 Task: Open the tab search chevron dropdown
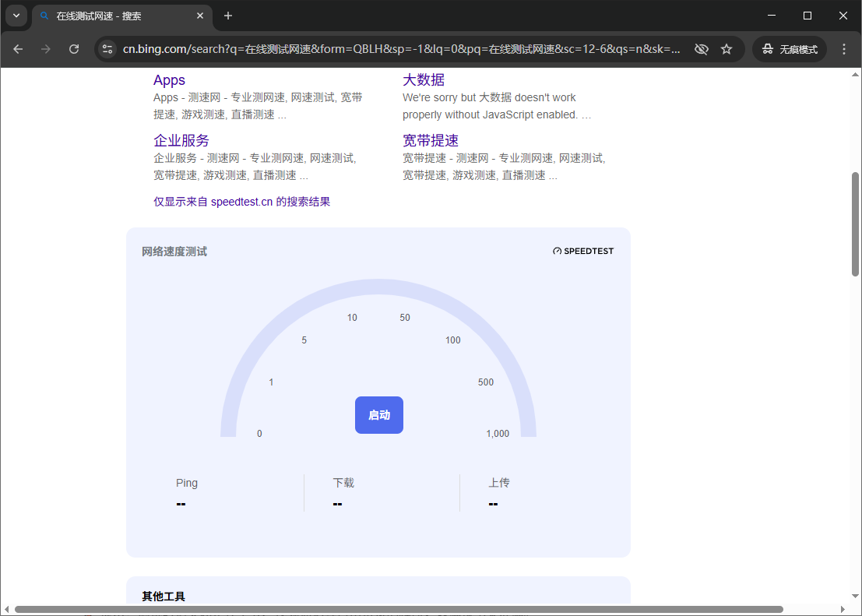[16, 16]
